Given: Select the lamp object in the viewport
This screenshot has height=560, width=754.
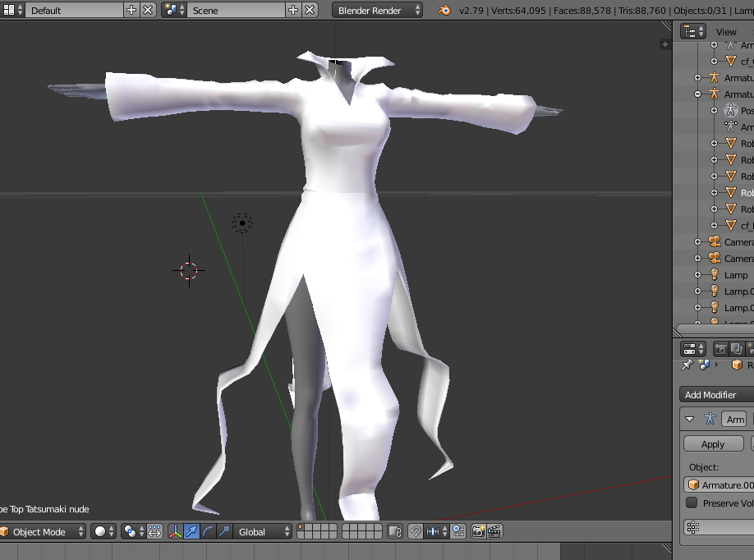Looking at the screenshot, I should [242, 223].
